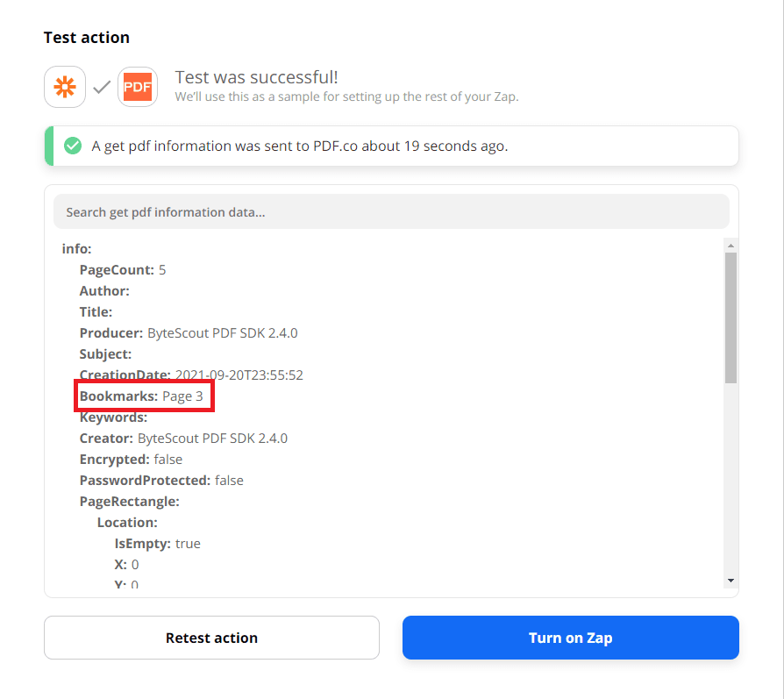Click the green success check icon
Screen dimensions: 784x699
coord(73,146)
